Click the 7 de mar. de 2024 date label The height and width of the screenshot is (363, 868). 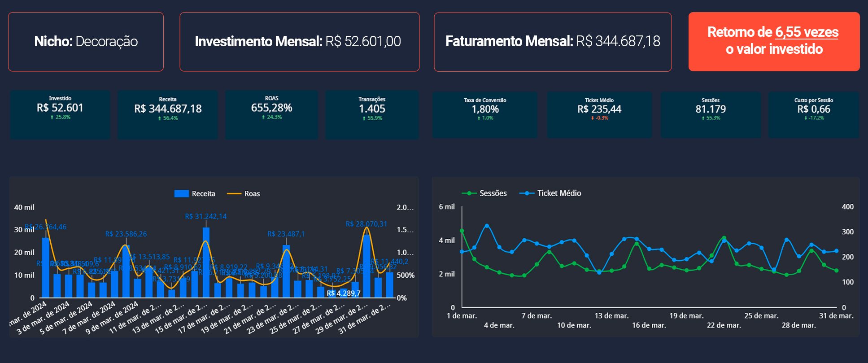pyautogui.click(x=89, y=319)
